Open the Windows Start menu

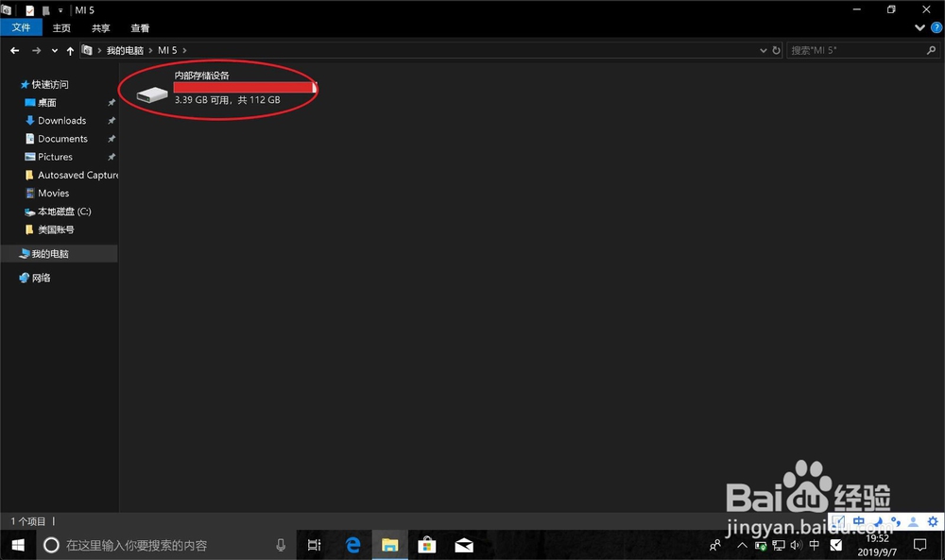[18, 546]
